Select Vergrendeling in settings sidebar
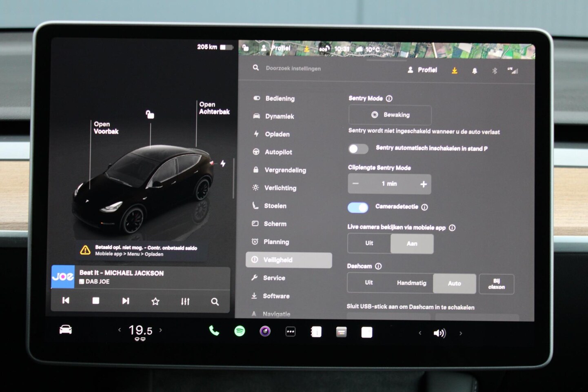Viewport: 588px width, 392px height. click(x=285, y=170)
